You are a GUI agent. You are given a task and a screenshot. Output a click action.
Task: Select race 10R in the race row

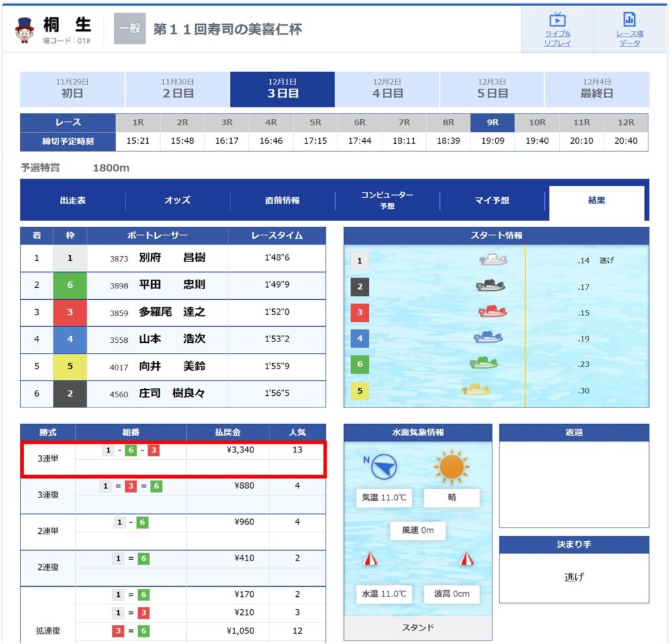click(537, 122)
